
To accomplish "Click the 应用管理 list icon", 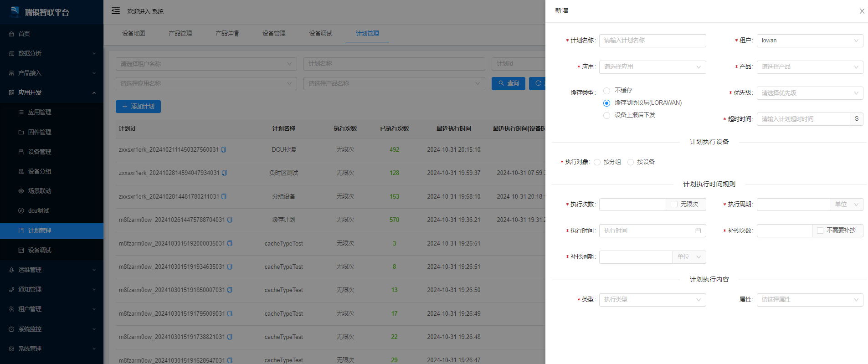I will 21,112.
